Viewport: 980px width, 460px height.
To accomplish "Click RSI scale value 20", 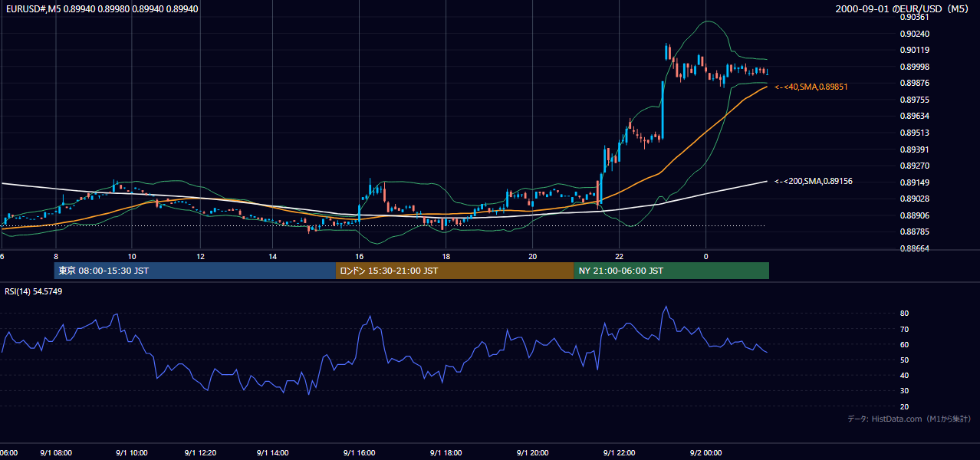I will pyautogui.click(x=905, y=406).
